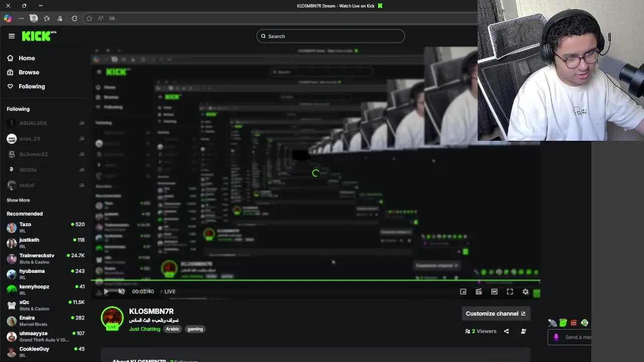Click the share icon next to viewers
Viewport: 644px width, 362px height.
(x=506, y=331)
